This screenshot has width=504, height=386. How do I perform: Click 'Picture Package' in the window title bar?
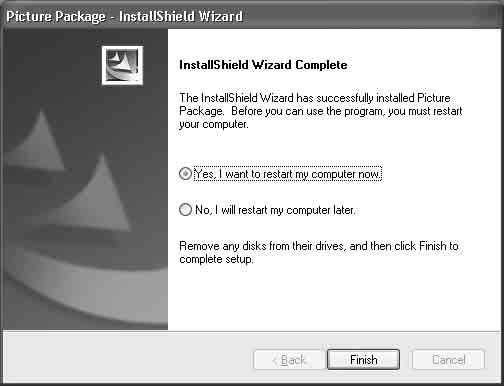click(56, 16)
